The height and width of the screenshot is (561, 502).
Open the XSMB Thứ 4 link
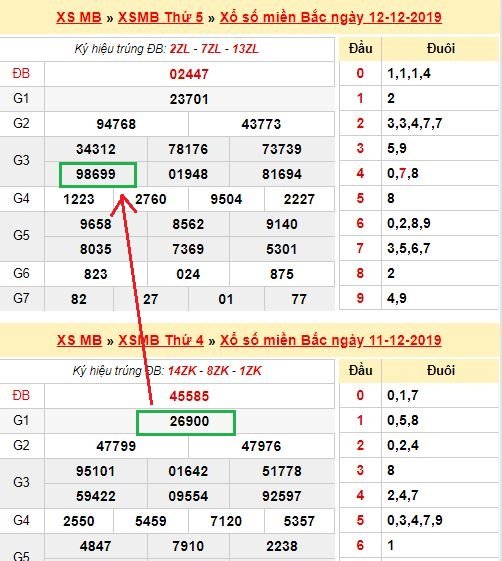(x=161, y=340)
